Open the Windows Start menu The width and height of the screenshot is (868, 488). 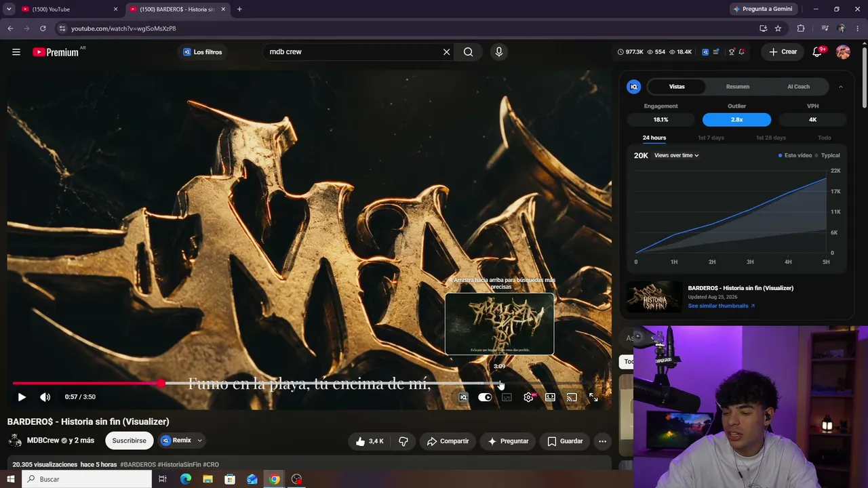coord(10,479)
